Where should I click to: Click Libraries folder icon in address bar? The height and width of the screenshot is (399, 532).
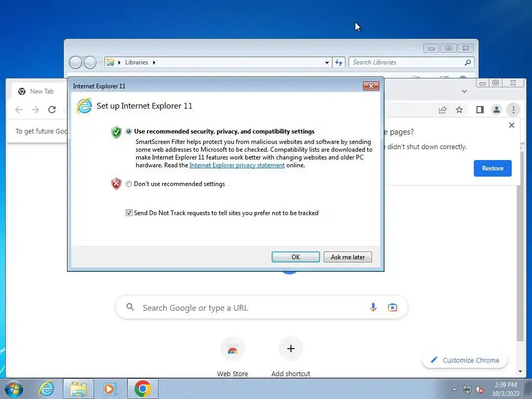point(110,62)
